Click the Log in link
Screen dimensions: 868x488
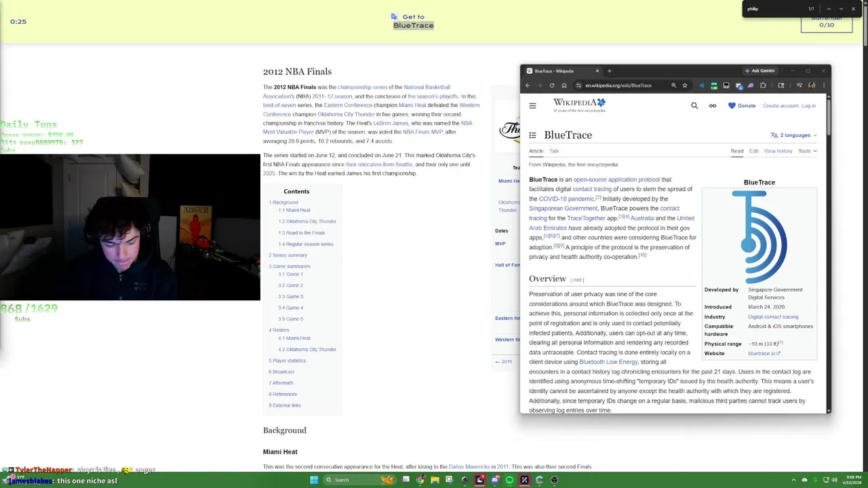(x=808, y=106)
